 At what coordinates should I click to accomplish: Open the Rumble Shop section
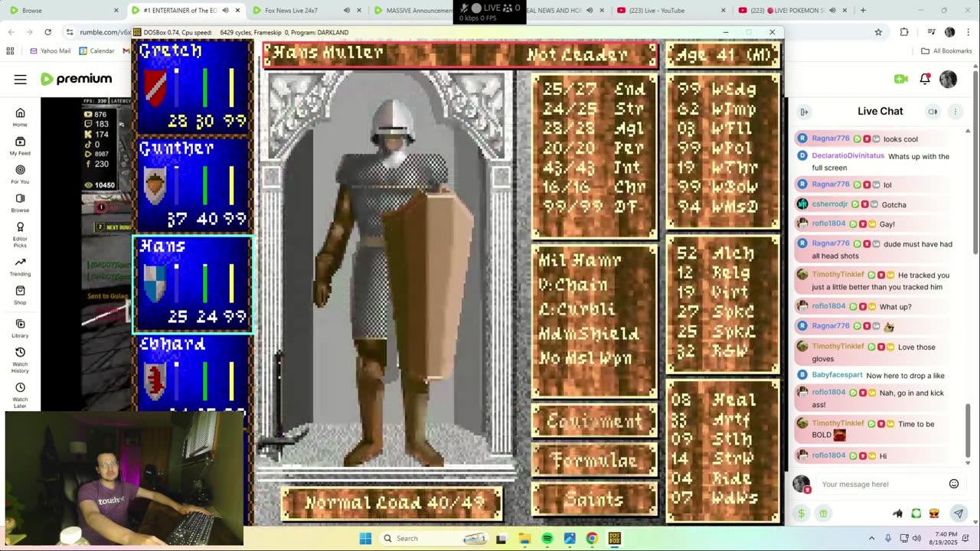(x=20, y=295)
